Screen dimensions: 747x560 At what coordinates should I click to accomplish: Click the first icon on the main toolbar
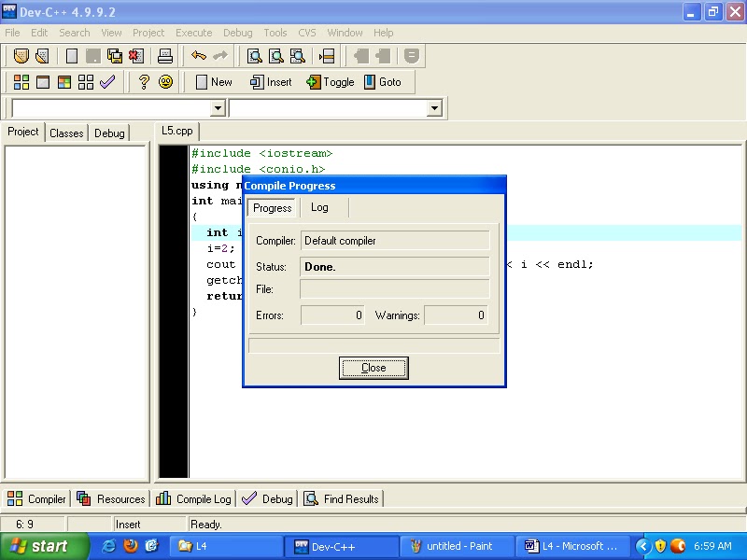21,56
